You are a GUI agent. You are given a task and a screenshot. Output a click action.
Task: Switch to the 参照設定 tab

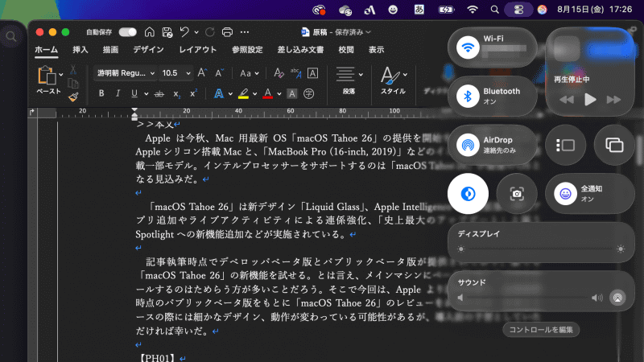tap(247, 50)
